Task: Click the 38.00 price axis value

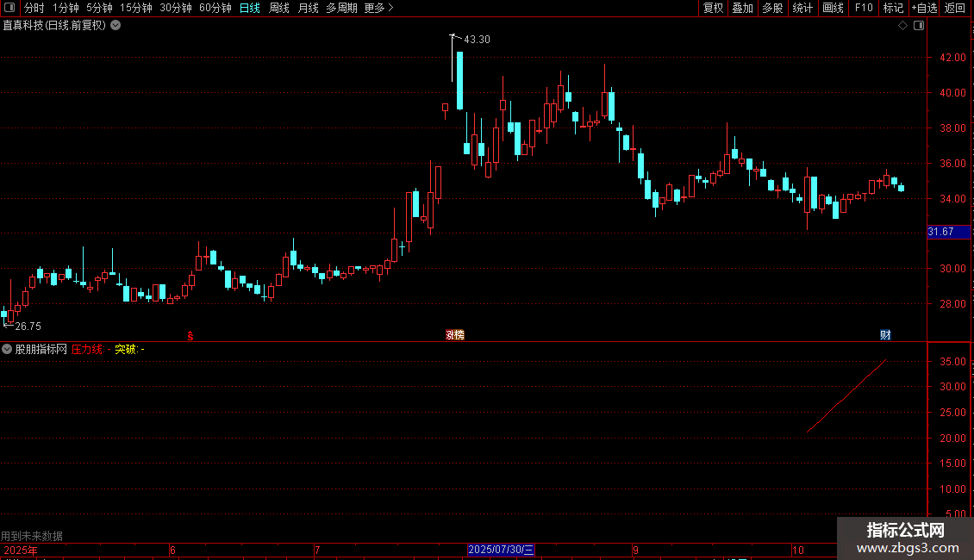Action: click(952, 128)
